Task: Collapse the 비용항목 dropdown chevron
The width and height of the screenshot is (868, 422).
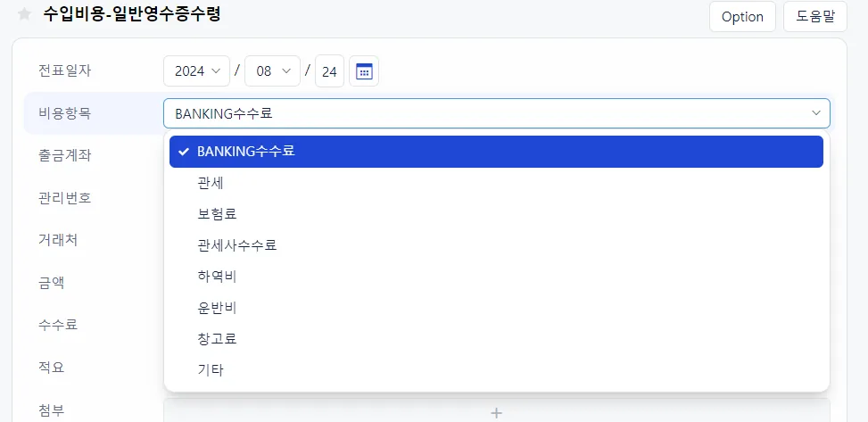Action: (x=816, y=113)
